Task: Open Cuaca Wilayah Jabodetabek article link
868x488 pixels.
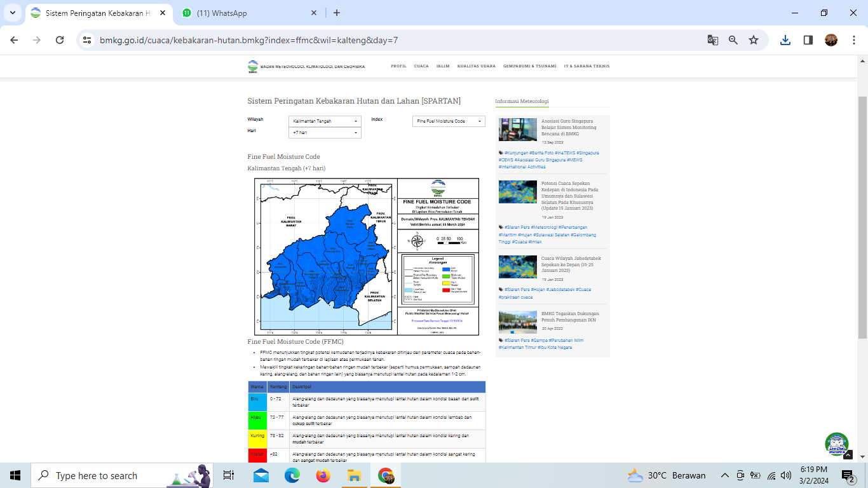Action: click(x=571, y=264)
